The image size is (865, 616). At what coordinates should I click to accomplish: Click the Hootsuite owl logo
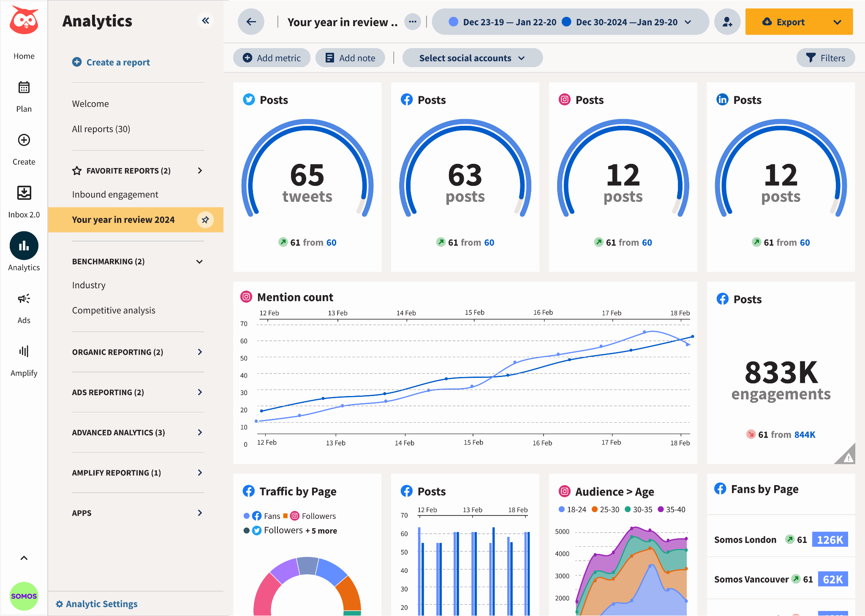[x=24, y=19]
